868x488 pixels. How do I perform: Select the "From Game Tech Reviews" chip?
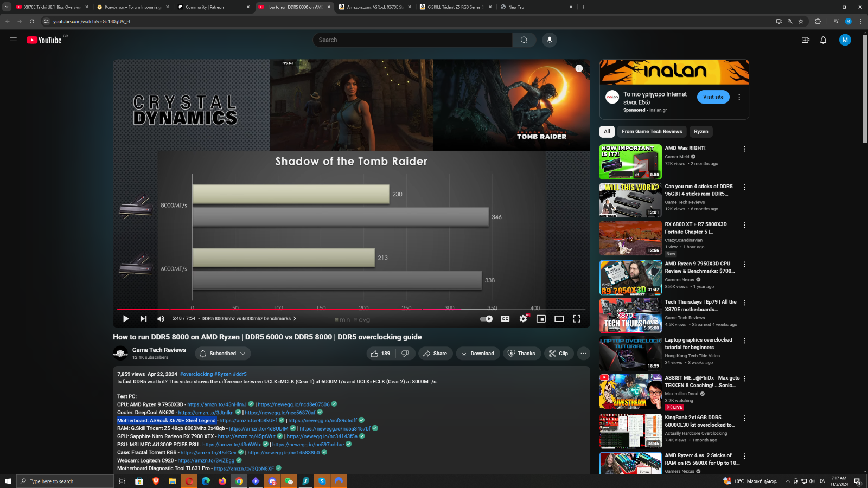point(652,132)
